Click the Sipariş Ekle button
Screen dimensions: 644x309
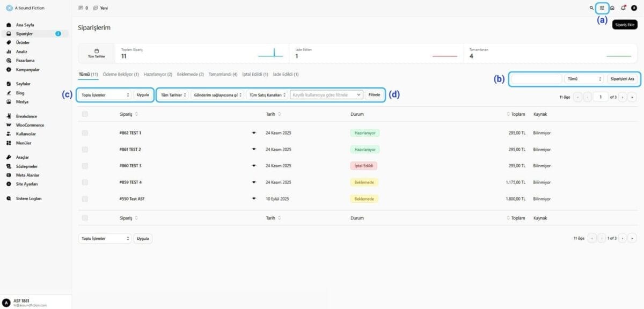click(x=625, y=25)
